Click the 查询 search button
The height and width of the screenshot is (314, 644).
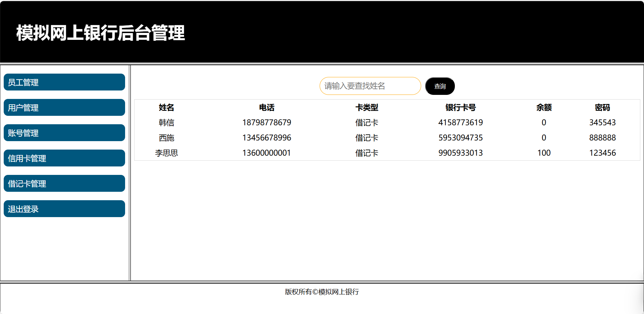pos(440,86)
